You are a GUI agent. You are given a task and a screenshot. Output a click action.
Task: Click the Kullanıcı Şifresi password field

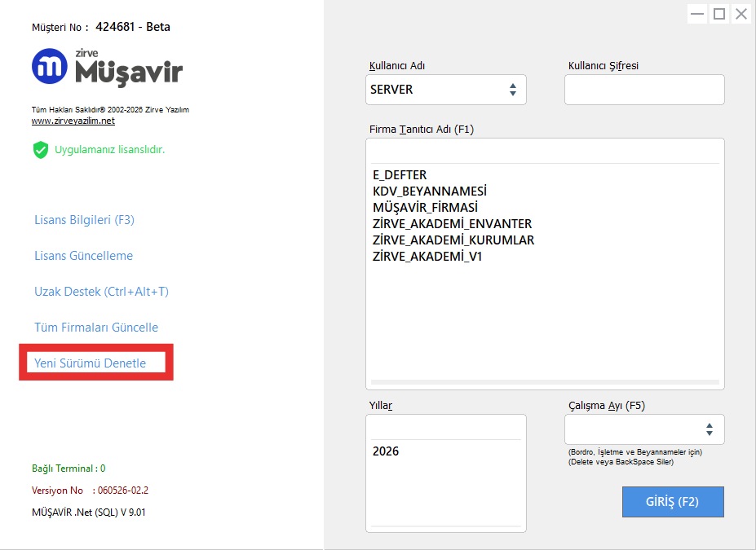644,90
